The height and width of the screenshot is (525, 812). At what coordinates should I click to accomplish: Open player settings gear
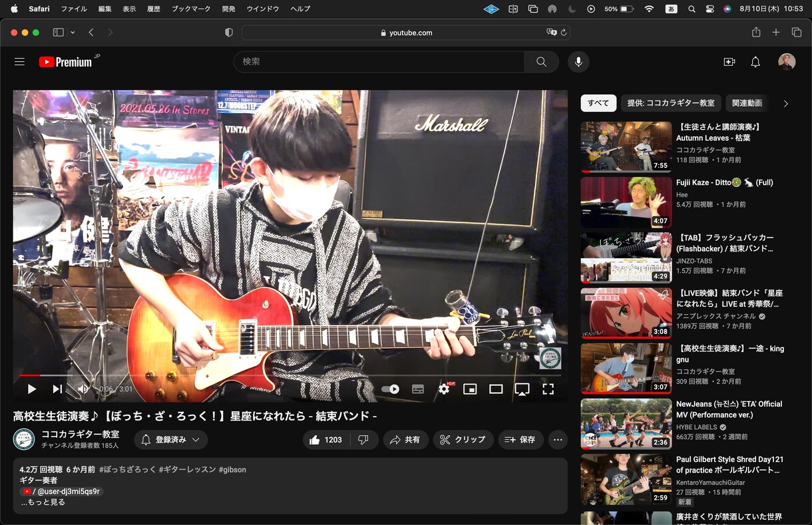pos(444,389)
